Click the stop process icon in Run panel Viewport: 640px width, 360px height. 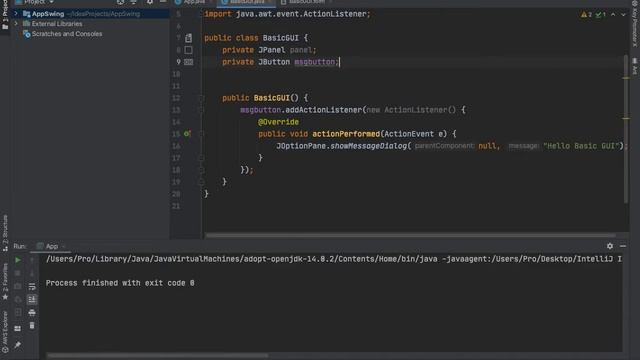18,273
